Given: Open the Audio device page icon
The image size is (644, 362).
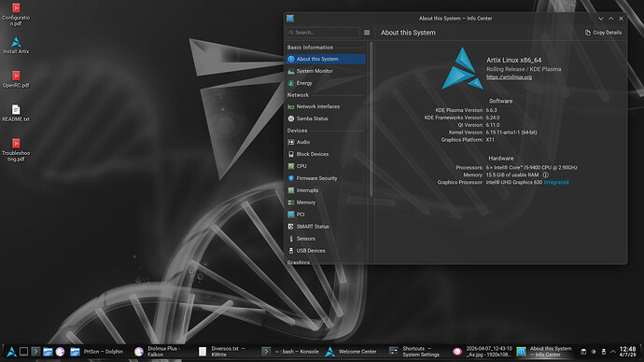Looking at the screenshot, I should pos(291,142).
